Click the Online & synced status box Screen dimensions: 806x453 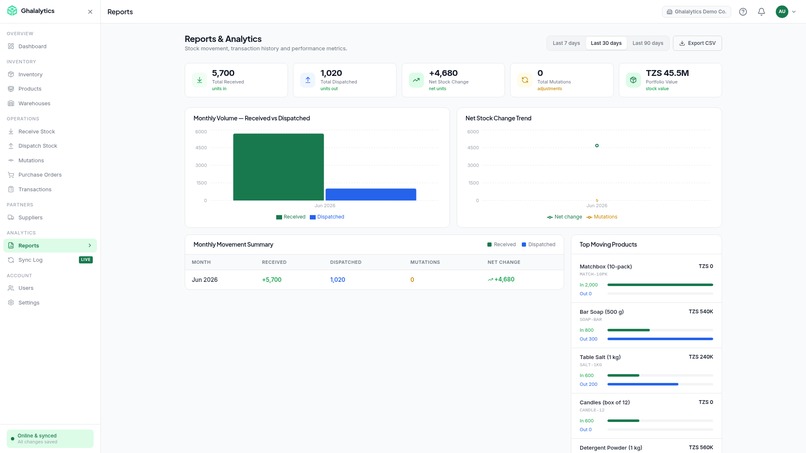50,439
